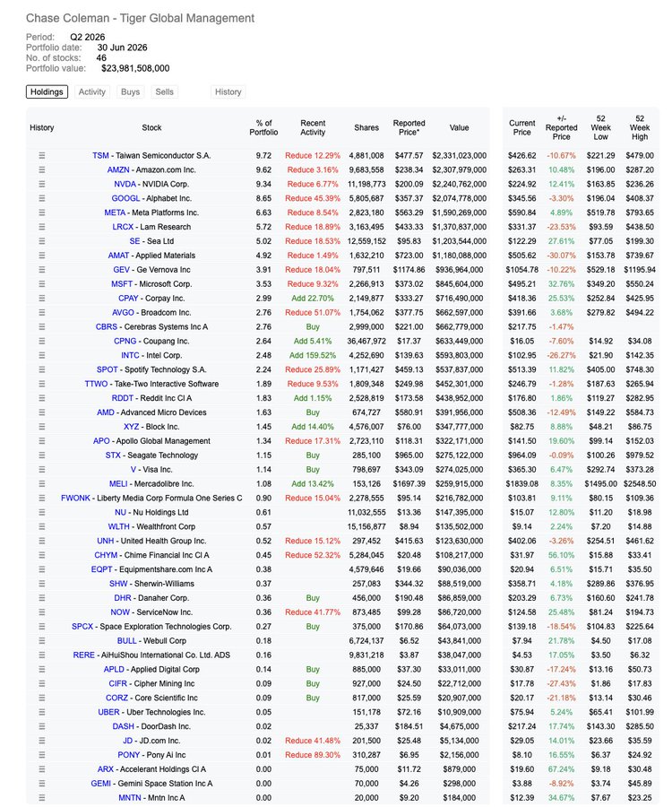Open SPCX Space Exploration Technologies link
Screen dimensions: 672x807
[151, 627]
